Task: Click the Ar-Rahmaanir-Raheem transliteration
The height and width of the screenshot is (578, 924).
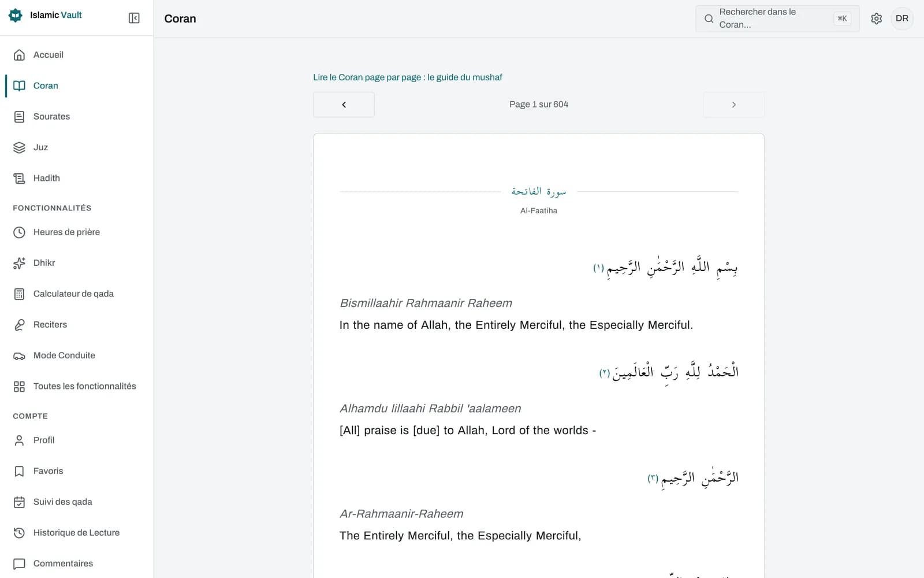Action: coord(401,514)
